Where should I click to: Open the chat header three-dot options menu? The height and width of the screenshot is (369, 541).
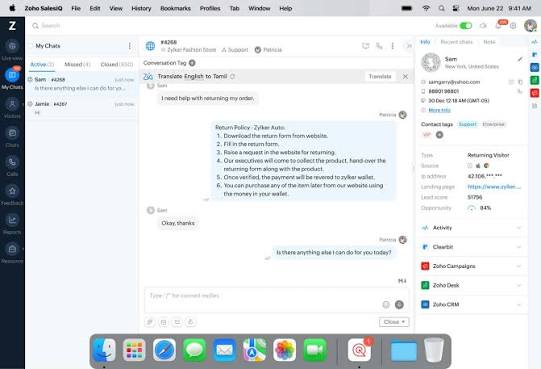(x=393, y=46)
